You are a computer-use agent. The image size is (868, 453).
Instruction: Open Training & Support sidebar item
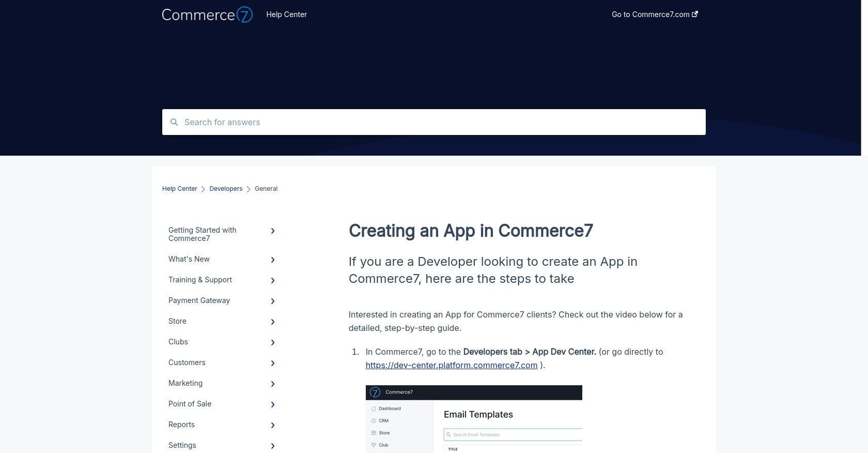tap(200, 280)
